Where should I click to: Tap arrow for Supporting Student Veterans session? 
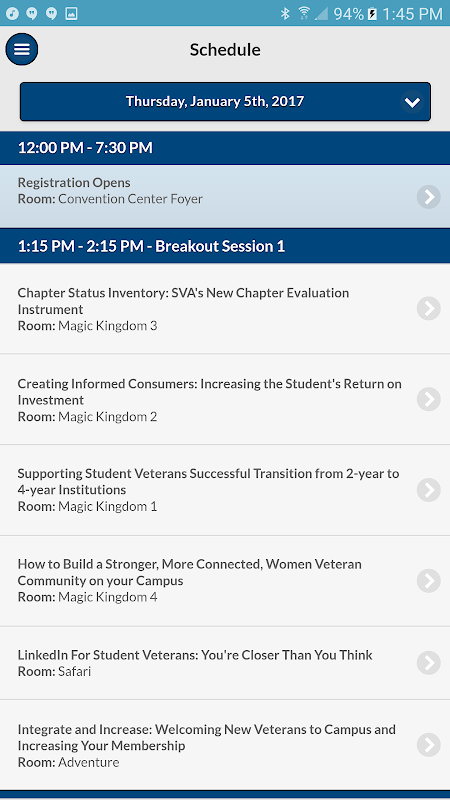point(429,490)
